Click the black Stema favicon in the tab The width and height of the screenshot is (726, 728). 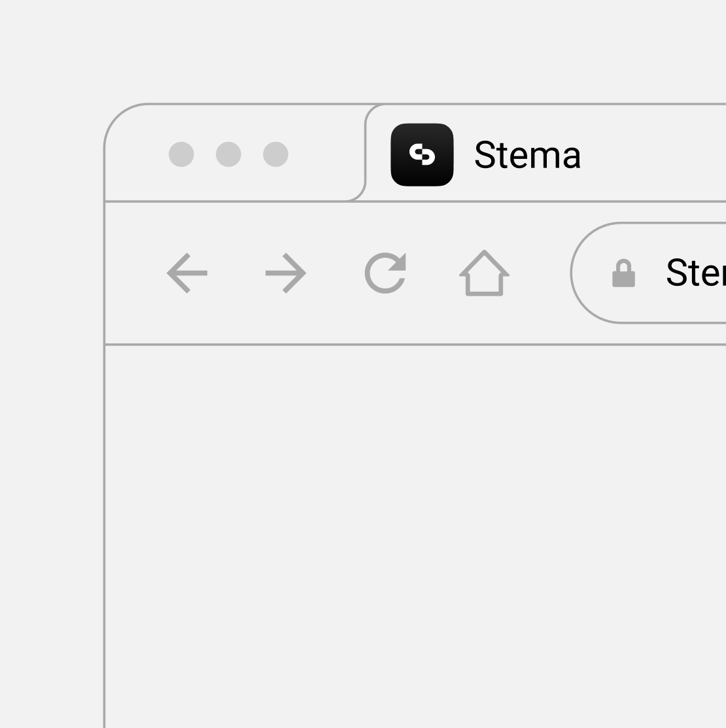pos(422,154)
